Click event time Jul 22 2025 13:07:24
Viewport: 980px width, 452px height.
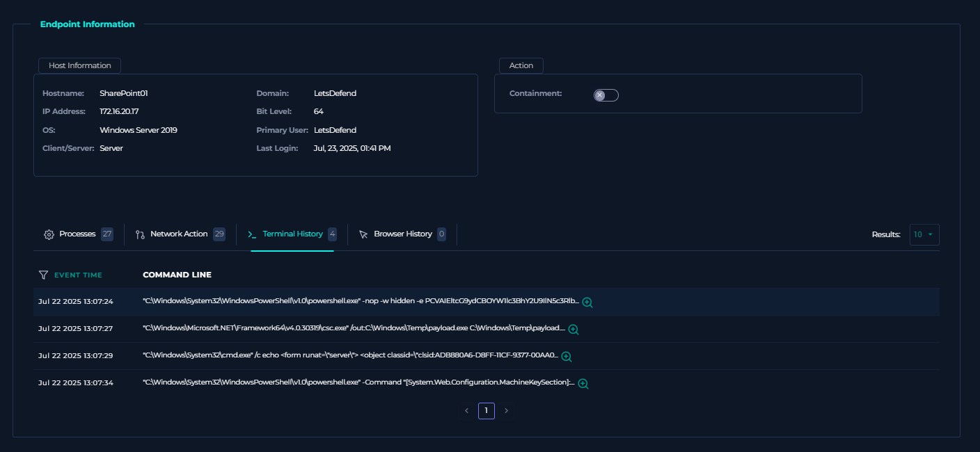[76, 302]
